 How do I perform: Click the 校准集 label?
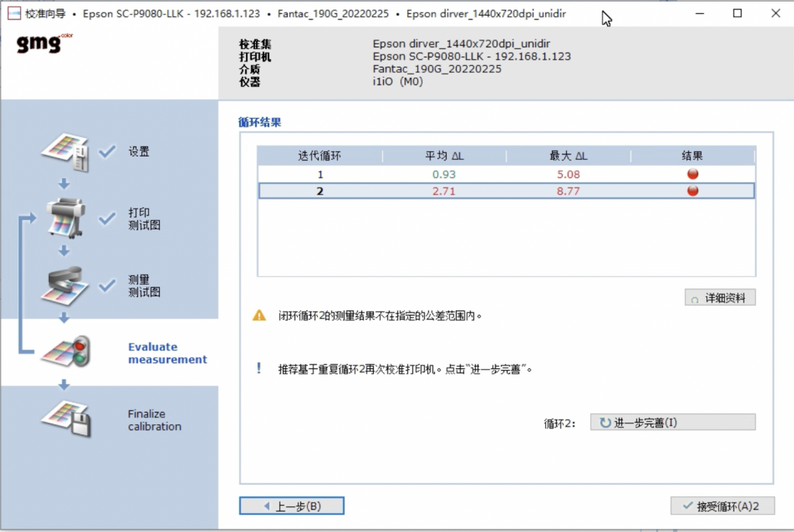(x=255, y=44)
